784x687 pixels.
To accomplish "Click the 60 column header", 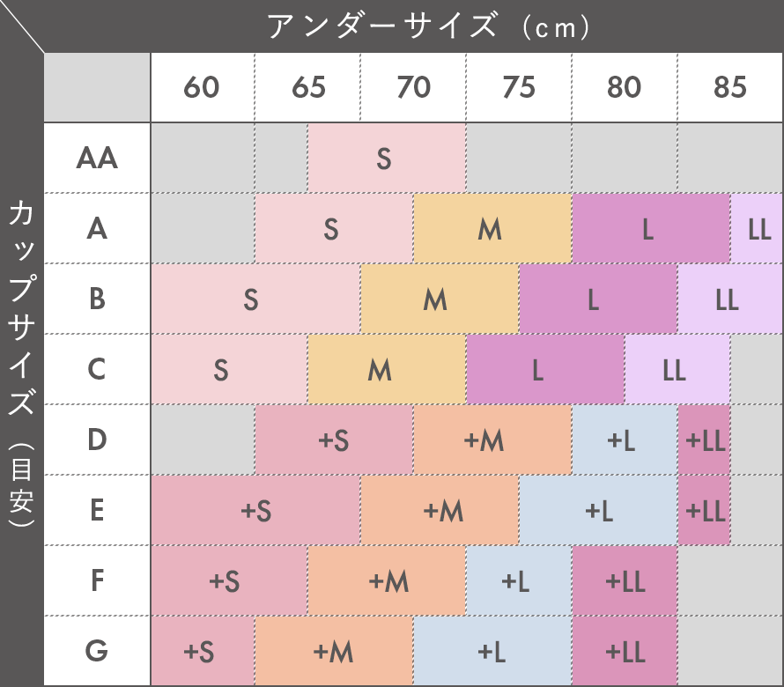I will [x=203, y=87].
